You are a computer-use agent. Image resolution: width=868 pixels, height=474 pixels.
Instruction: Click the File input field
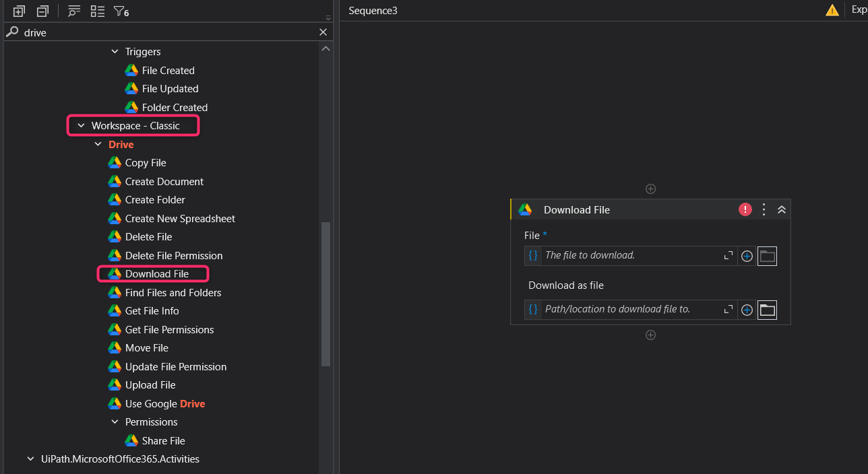pyautogui.click(x=630, y=256)
